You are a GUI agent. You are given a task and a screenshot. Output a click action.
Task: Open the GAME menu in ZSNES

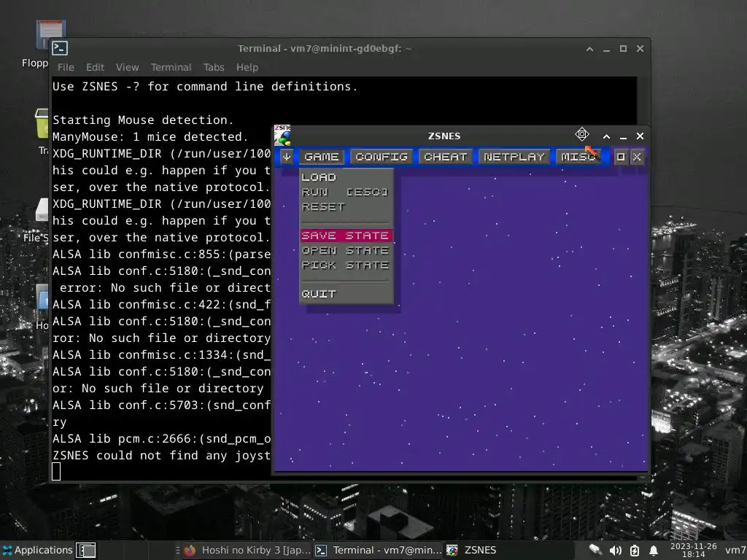tap(322, 157)
